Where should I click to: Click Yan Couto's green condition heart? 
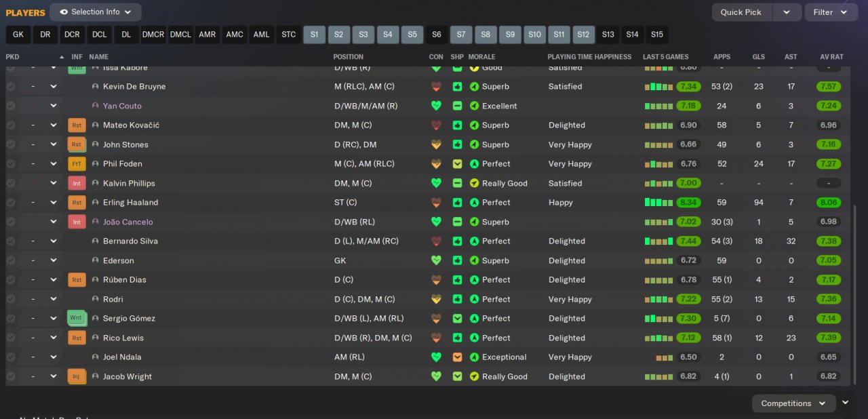point(436,106)
